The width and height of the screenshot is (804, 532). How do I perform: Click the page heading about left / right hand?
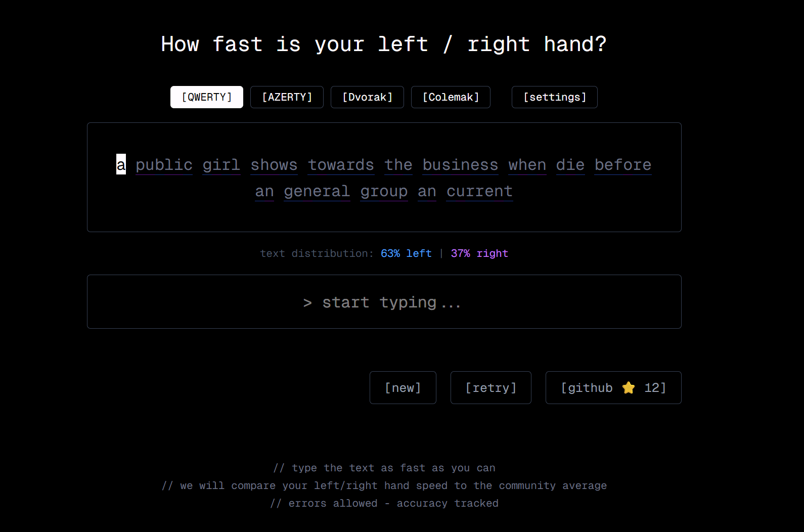pos(384,44)
